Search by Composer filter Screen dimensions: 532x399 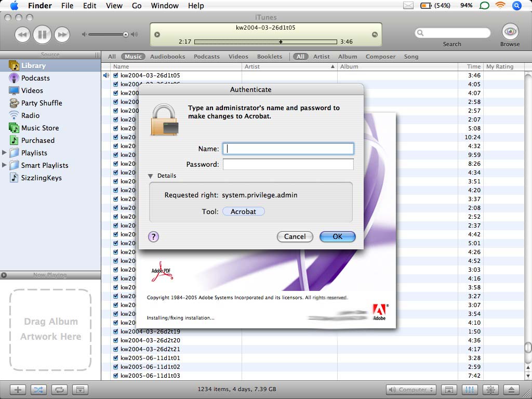[x=380, y=57]
